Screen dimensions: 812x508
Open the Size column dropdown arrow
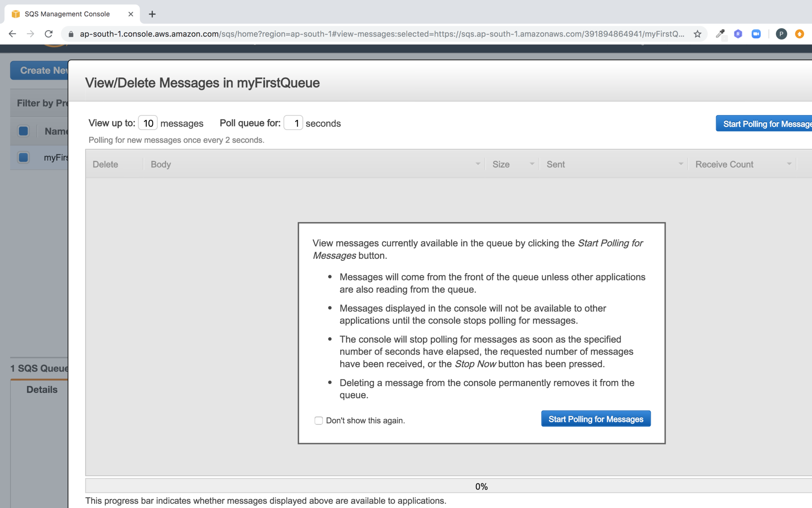[532, 164]
